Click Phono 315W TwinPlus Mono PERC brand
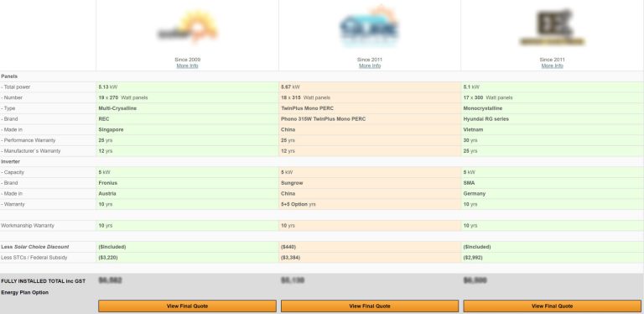644x314 pixels. click(x=323, y=119)
